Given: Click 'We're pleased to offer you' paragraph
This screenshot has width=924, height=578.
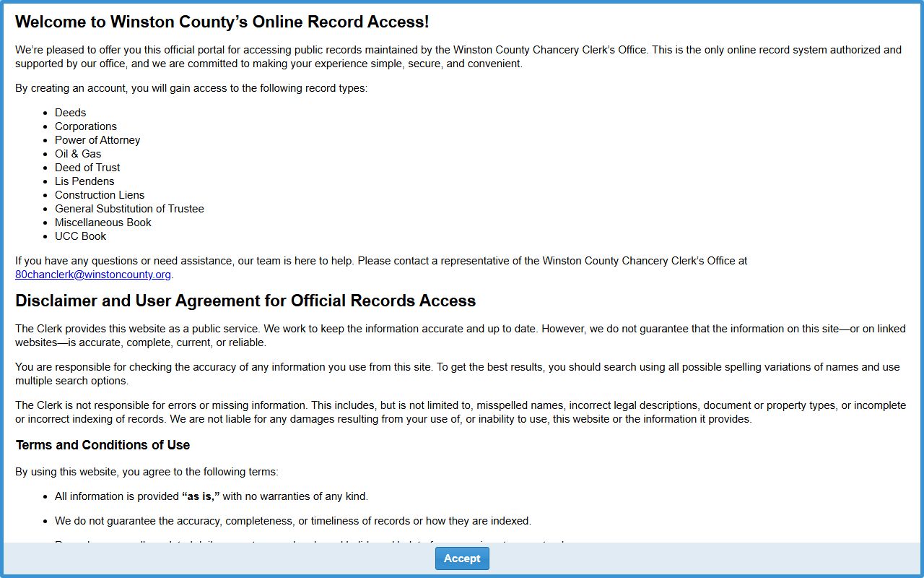Looking at the screenshot, I should 458,56.
